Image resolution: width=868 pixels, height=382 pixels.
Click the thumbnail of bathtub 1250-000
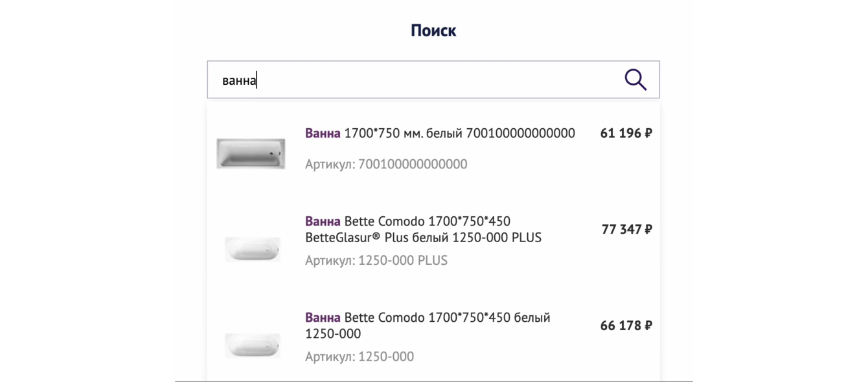(x=252, y=345)
